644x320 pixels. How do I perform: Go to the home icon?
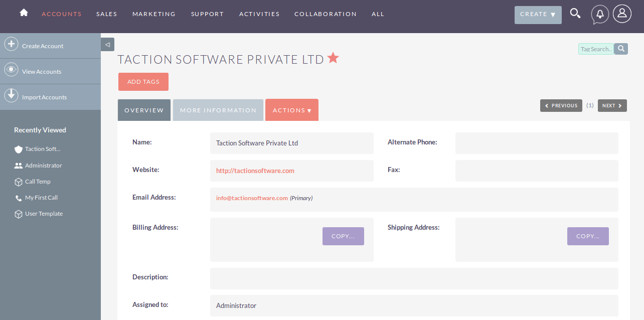pos(24,13)
